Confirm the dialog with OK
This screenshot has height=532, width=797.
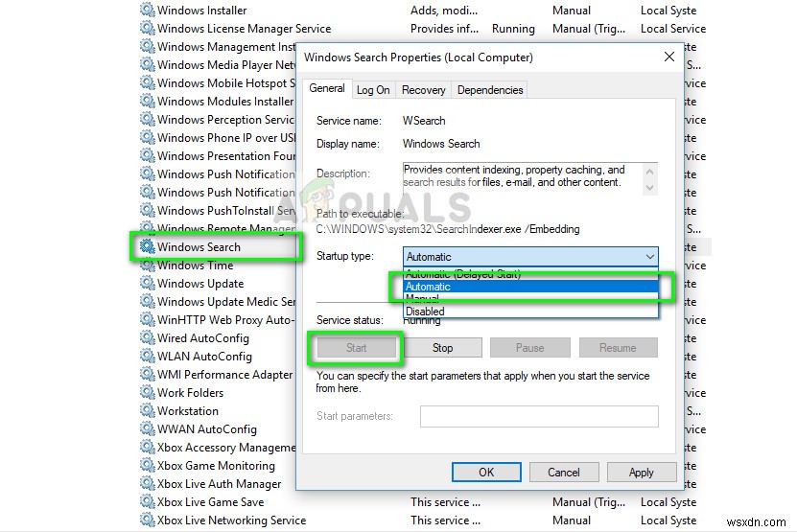coord(486,472)
